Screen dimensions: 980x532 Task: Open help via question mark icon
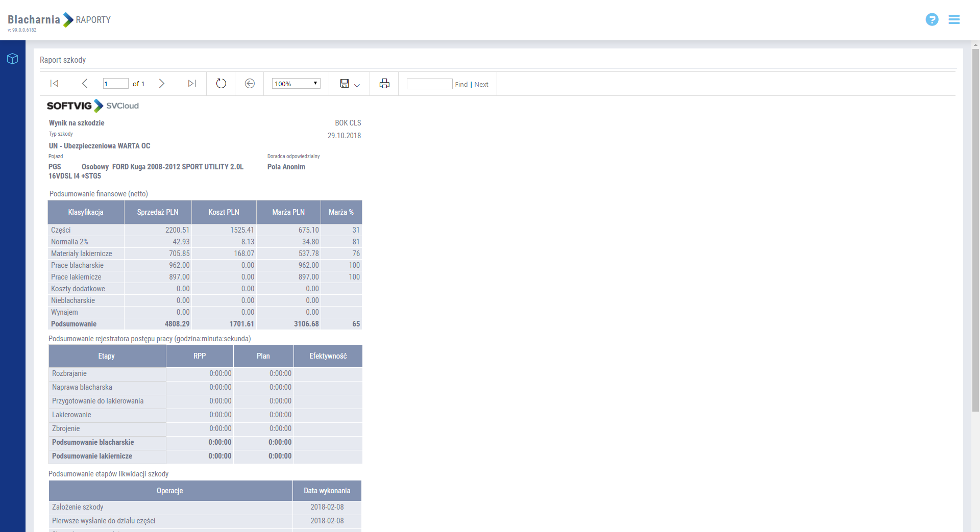tap(932, 19)
